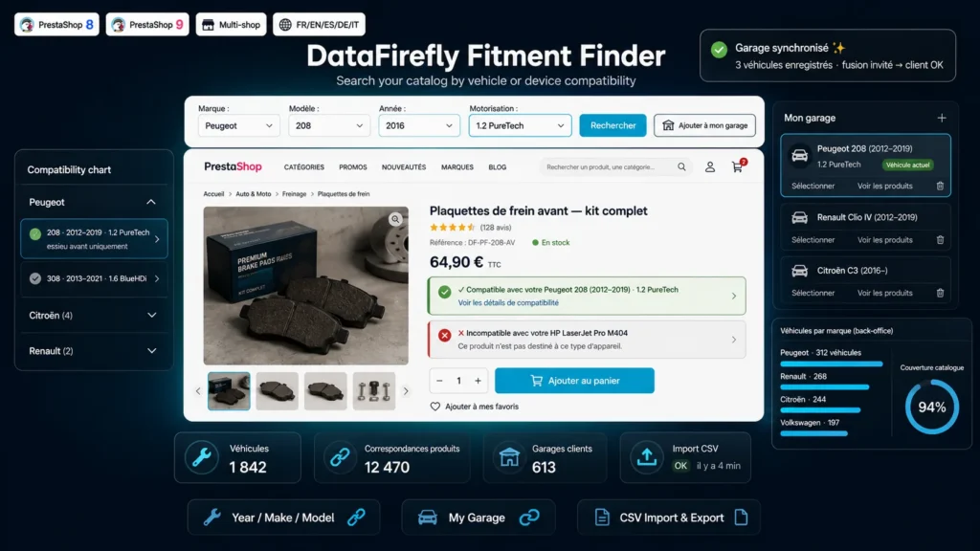Screen dimensions: 980x551
Task: Collapse the Peugeot group in Compatibility chart
Action: pos(150,202)
